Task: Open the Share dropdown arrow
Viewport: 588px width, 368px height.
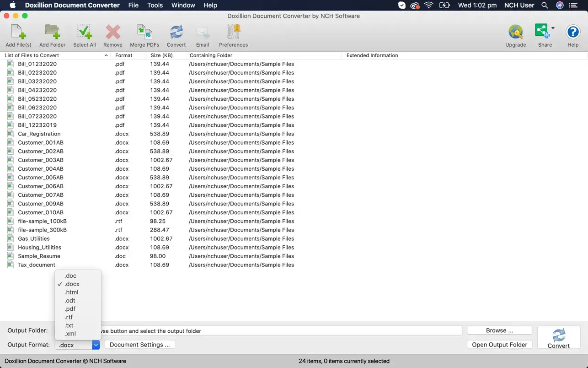Action: [x=553, y=28]
